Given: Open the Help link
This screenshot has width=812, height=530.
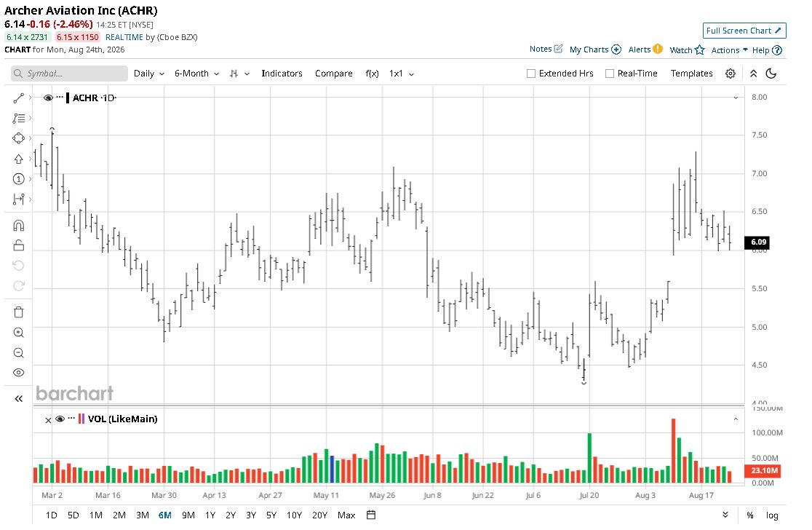Looking at the screenshot, I should point(767,50).
